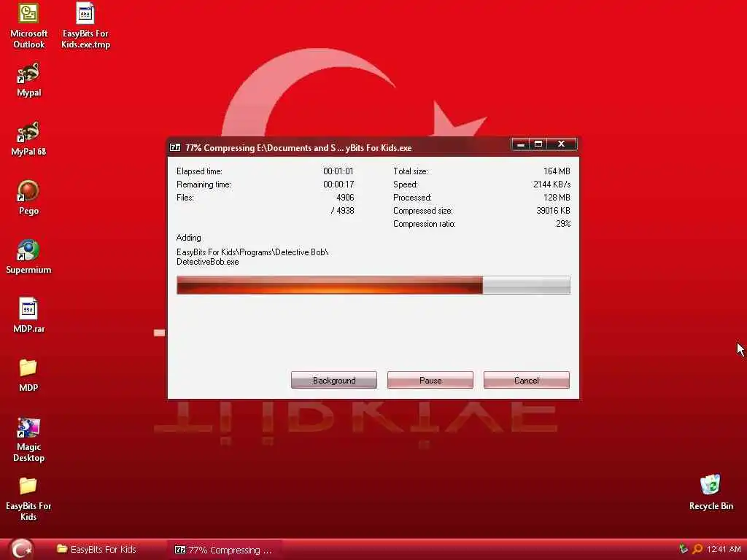This screenshot has height=560, width=747.
Task: Click the processed value 128 MB
Action: 557,198
